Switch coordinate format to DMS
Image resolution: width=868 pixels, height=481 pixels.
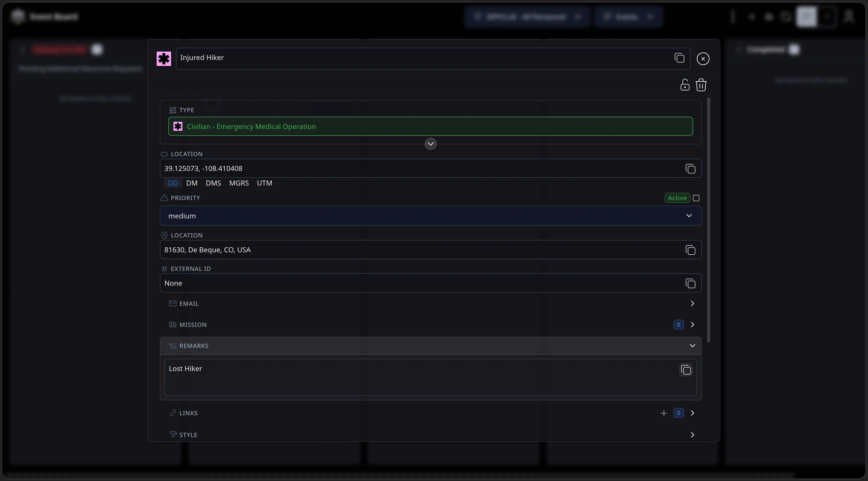[213, 183]
